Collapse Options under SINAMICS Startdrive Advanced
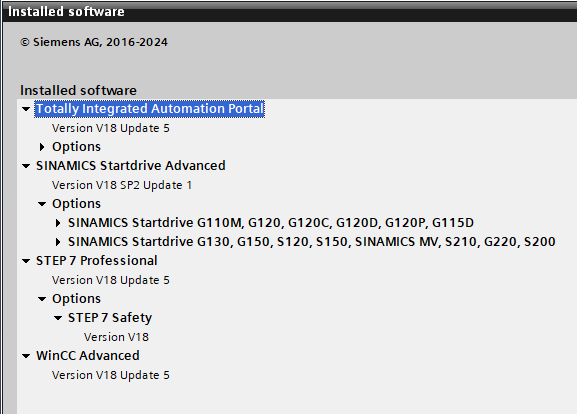 [x=42, y=204]
